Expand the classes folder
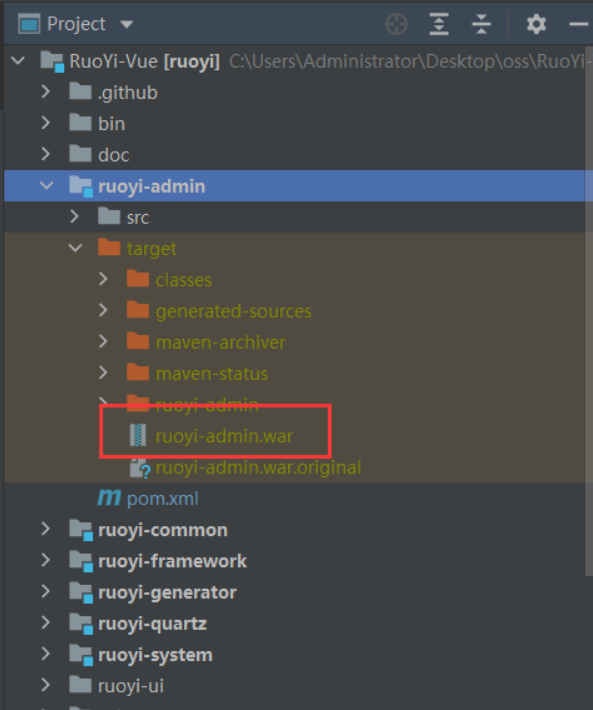 (103, 279)
